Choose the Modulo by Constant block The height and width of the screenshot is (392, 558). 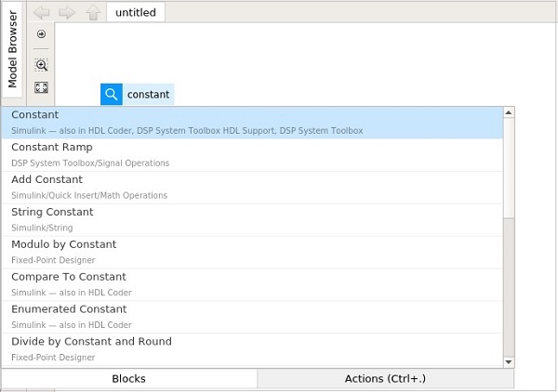[x=251, y=252]
